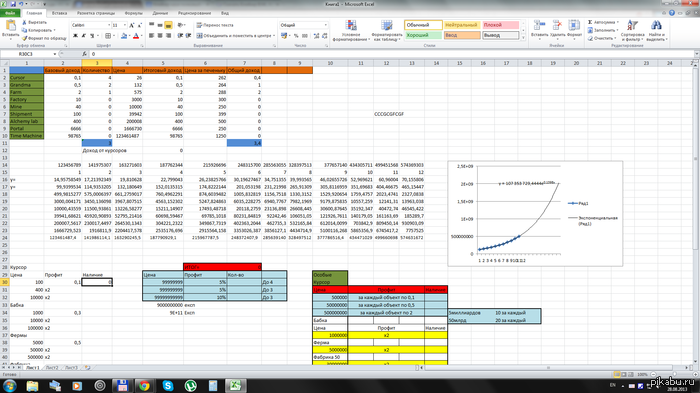Toggle bold text formatting

coord(75,36)
